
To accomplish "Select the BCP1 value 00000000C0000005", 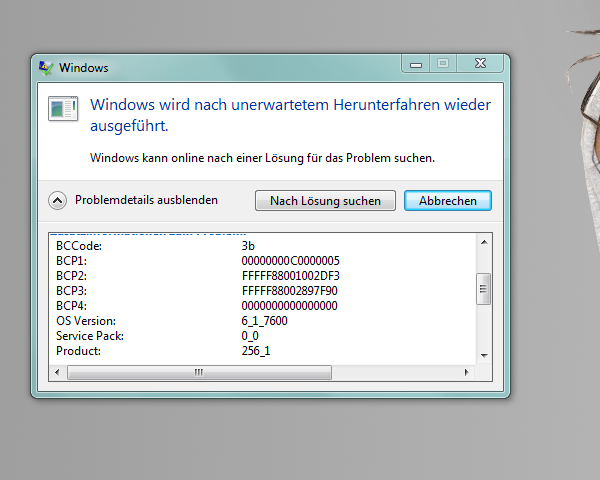I will tap(290, 261).
